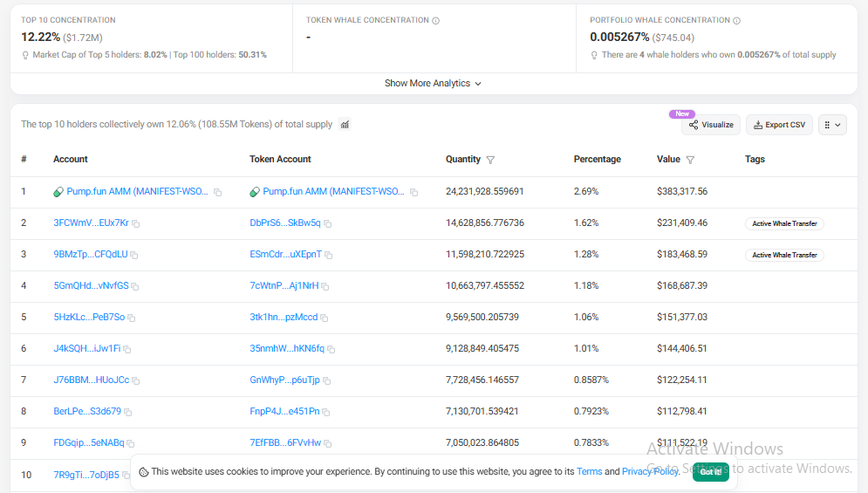The width and height of the screenshot is (868, 493).
Task: Select percentage 0.8587%
Action: pyautogui.click(x=591, y=380)
